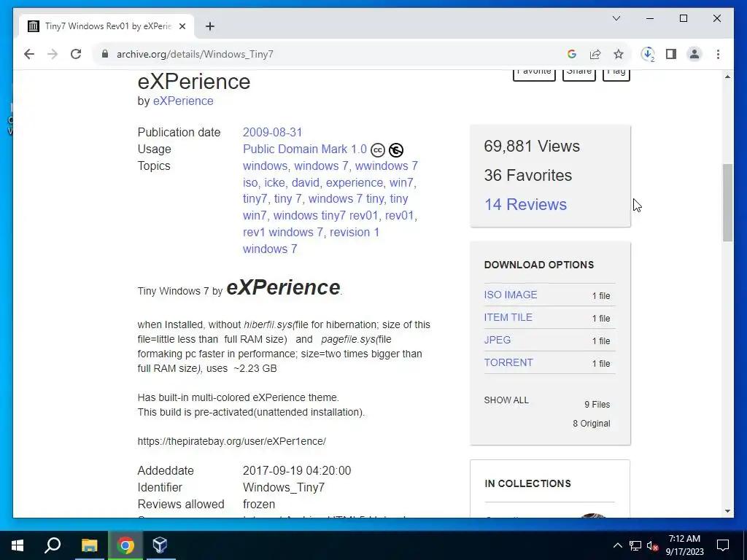Viewport: 747px width, 560px height.
Task: Open Public Domain Mark 1.0 link
Action: 305,149
